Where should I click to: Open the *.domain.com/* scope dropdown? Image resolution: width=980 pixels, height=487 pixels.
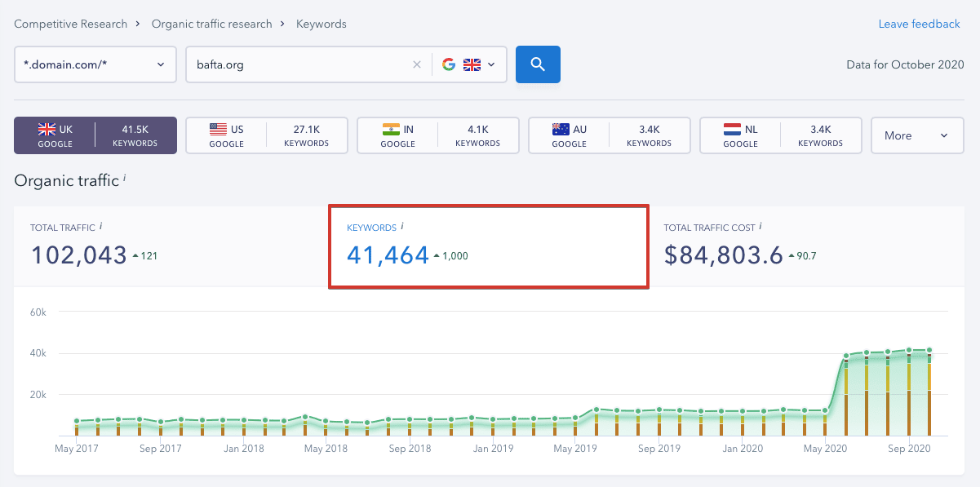coord(95,64)
